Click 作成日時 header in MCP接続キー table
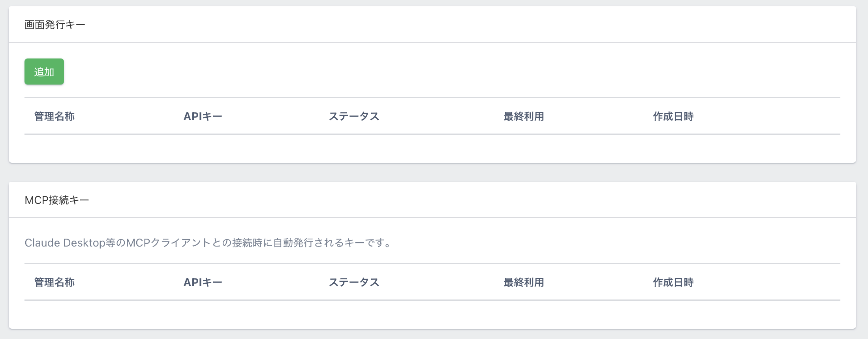This screenshot has width=868, height=339. 673,282
